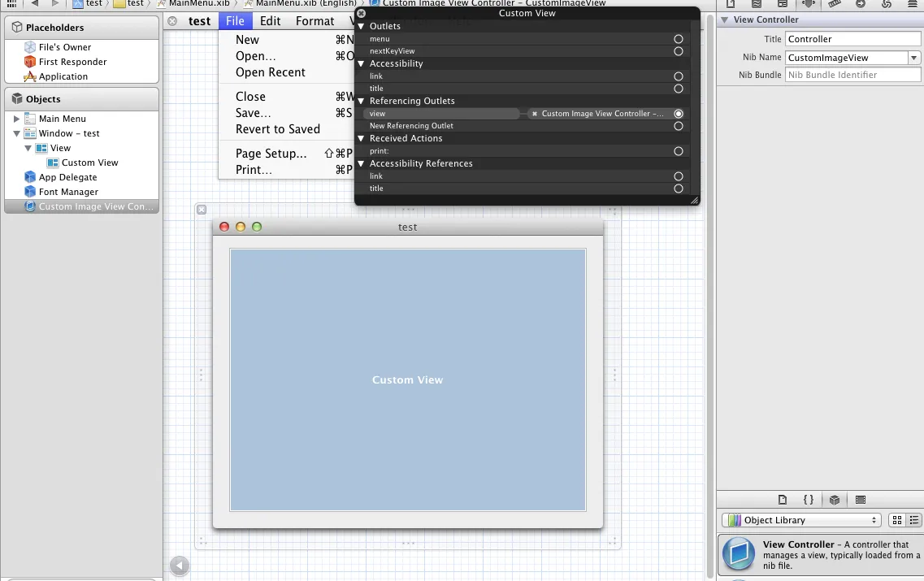The width and height of the screenshot is (924, 581).
Task: Disconnect the Custom Image View Controller connection
Action: coord(535,114)
